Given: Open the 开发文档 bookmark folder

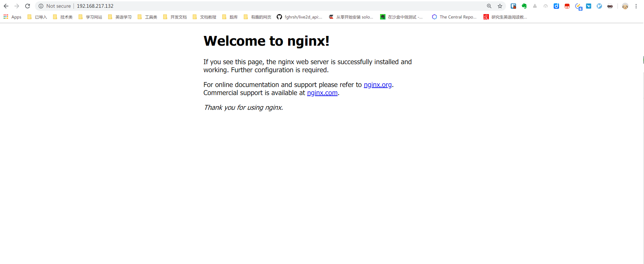Looking at the screenshot, I should [x=175, y=17].
